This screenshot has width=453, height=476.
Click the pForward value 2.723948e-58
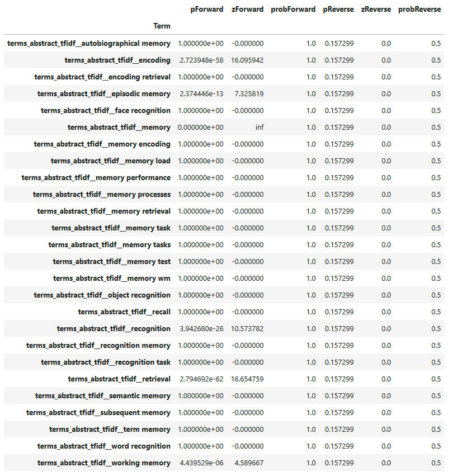[x=201, y=60]
